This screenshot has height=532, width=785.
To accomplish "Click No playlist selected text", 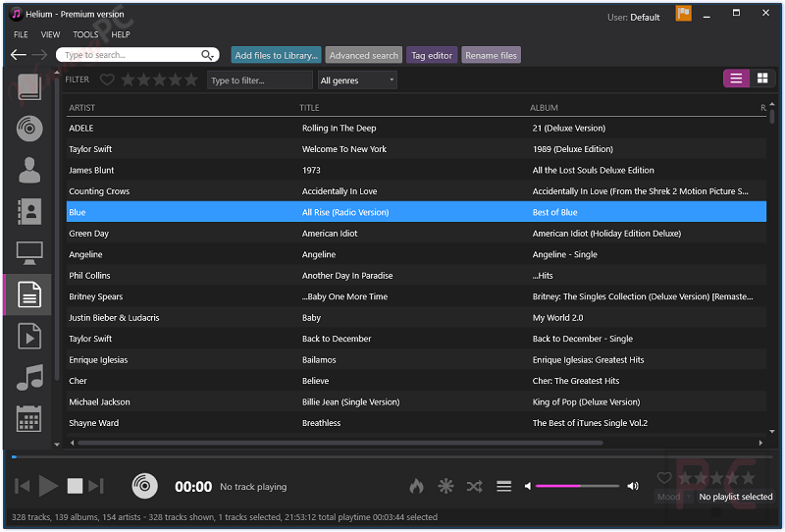I will (735, 497).
